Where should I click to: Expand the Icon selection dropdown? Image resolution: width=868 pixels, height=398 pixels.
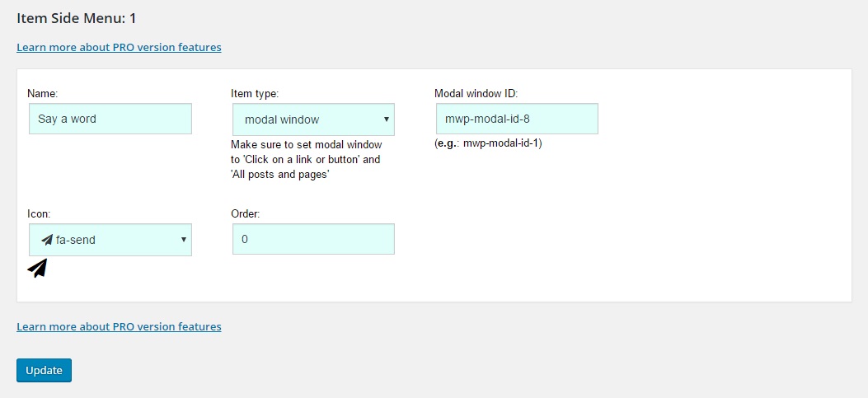(110, 240)
